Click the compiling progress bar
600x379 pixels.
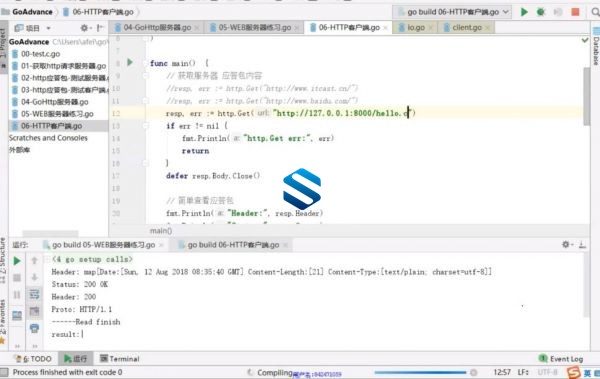[x=420, y=372]
